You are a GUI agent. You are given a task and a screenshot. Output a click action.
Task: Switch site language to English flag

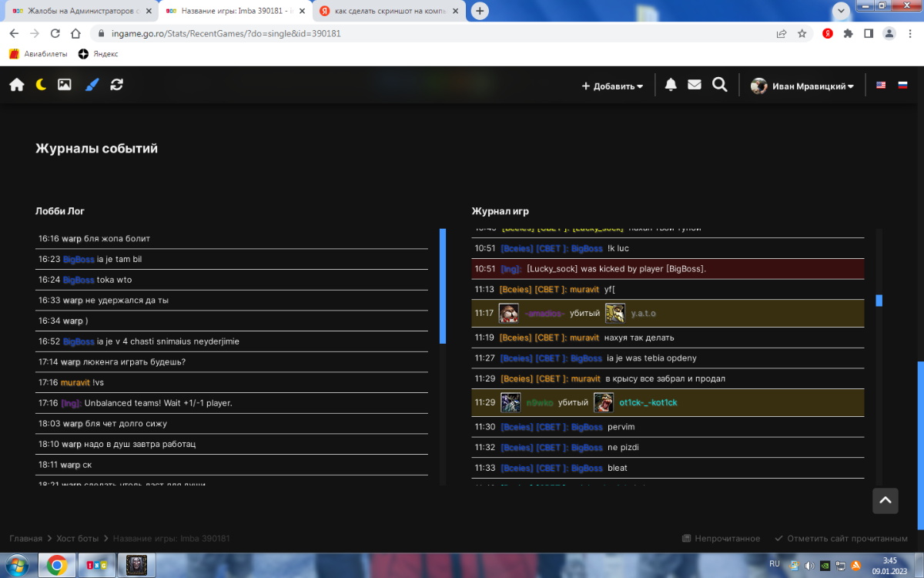coord(881,86)
